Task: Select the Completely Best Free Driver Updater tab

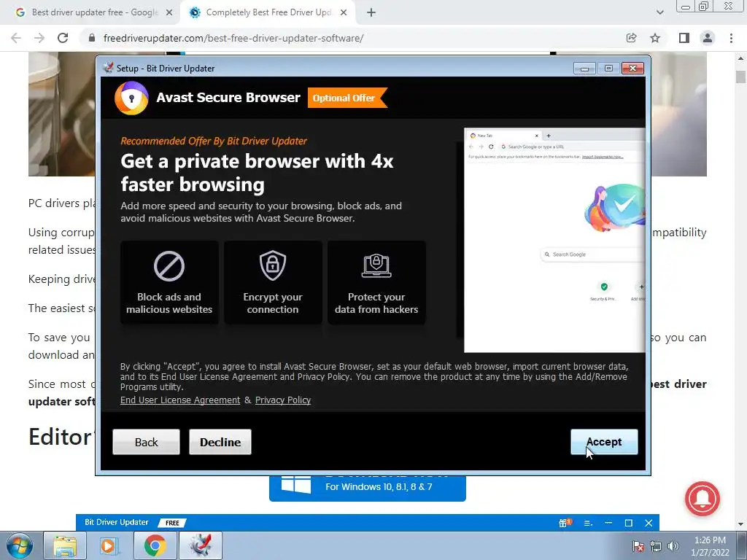Action: click(268, 12)
